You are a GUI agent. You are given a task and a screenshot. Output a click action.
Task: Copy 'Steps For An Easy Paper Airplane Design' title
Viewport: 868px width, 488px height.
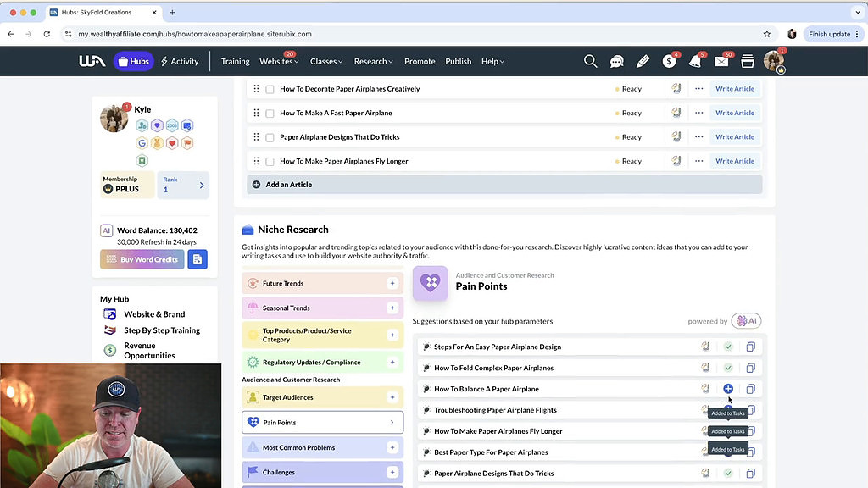point(750,347)
